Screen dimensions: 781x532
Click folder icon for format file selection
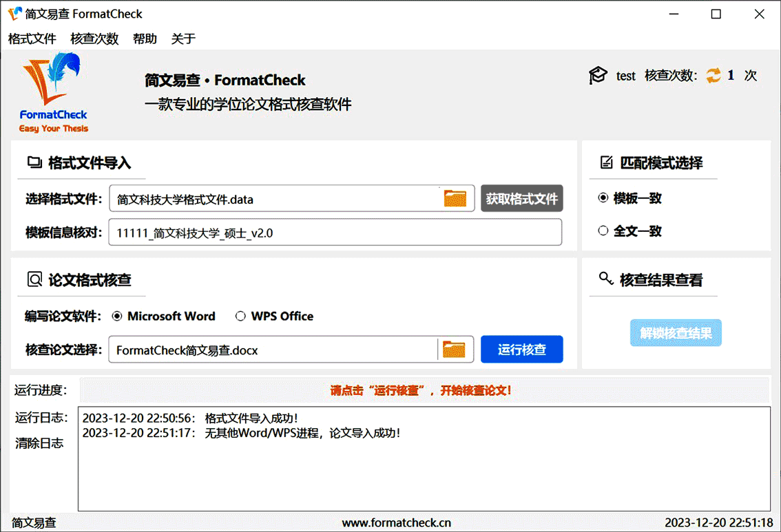tap(455, 198)
